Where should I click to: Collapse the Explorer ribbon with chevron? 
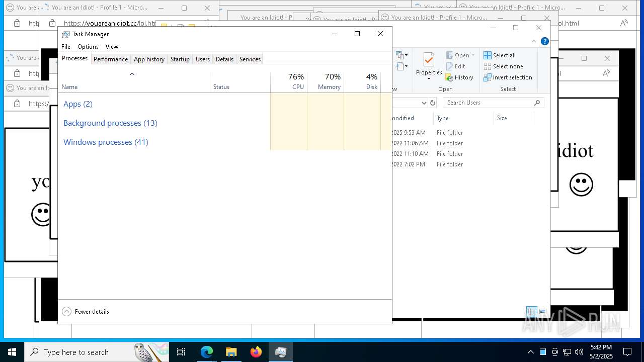(534, 41)
